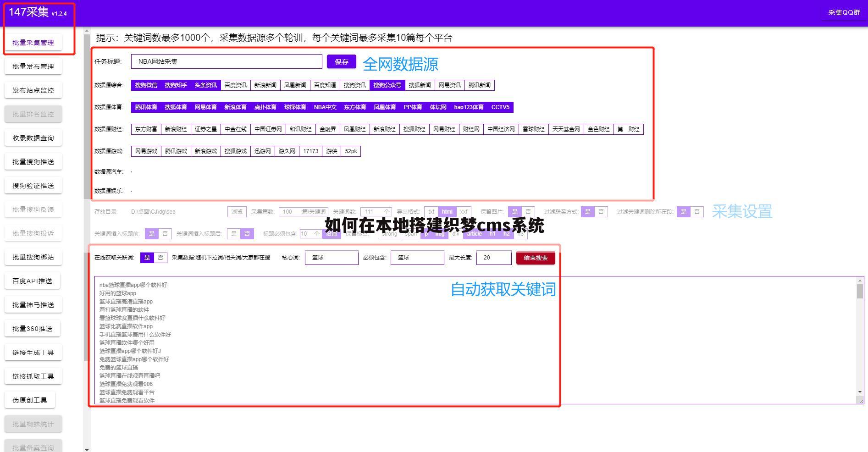The width and height of the screenshot is (868, 452).
Task: Switch to 收录数据查询 section
Action: 33,138
